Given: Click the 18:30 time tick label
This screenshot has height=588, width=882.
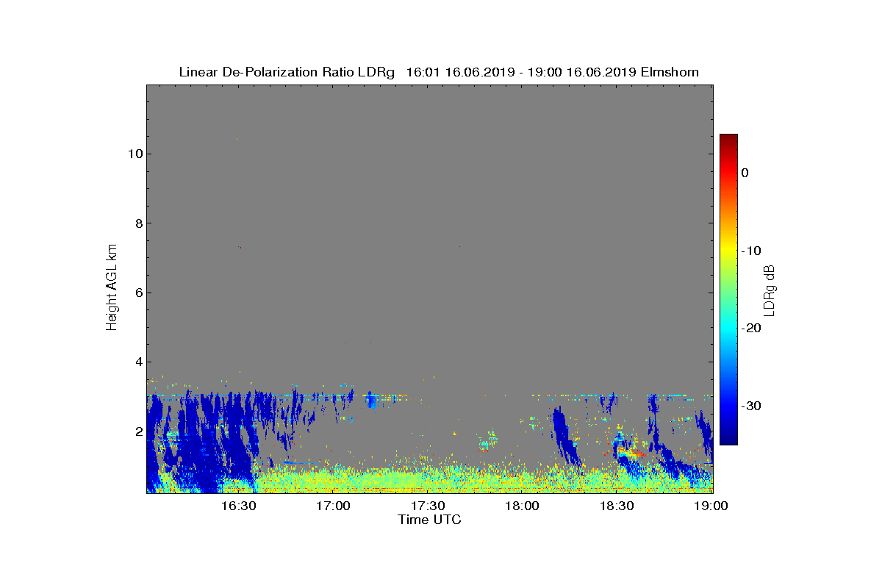Looking at the screenshot, I should (x=617, y=506).
